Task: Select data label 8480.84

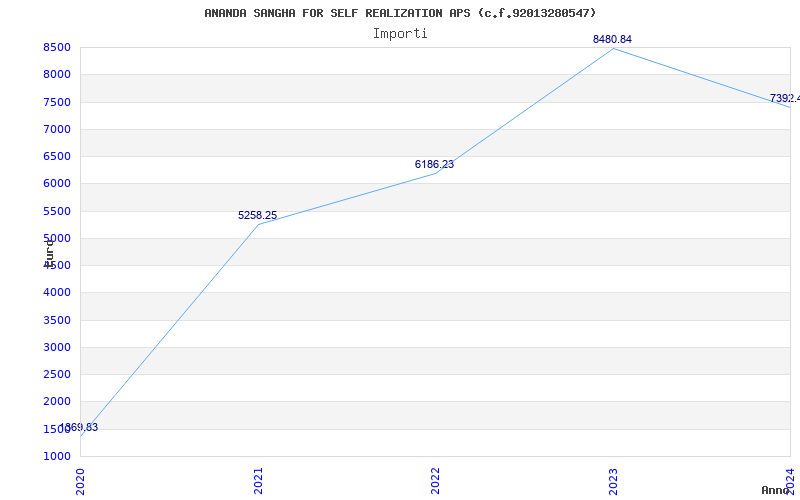Action: coord(612,39)
